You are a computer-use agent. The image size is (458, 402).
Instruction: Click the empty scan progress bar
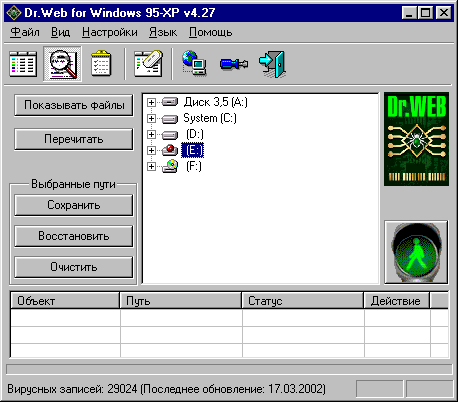pyautogui.click(x=229, y=369)
